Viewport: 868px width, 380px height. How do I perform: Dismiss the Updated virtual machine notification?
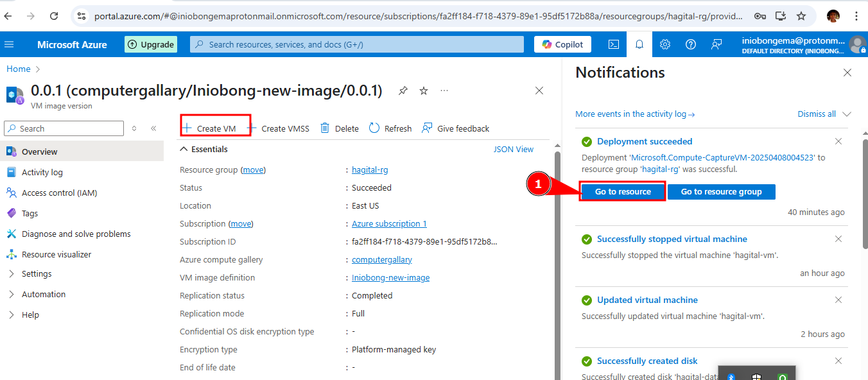pos(838,300)
